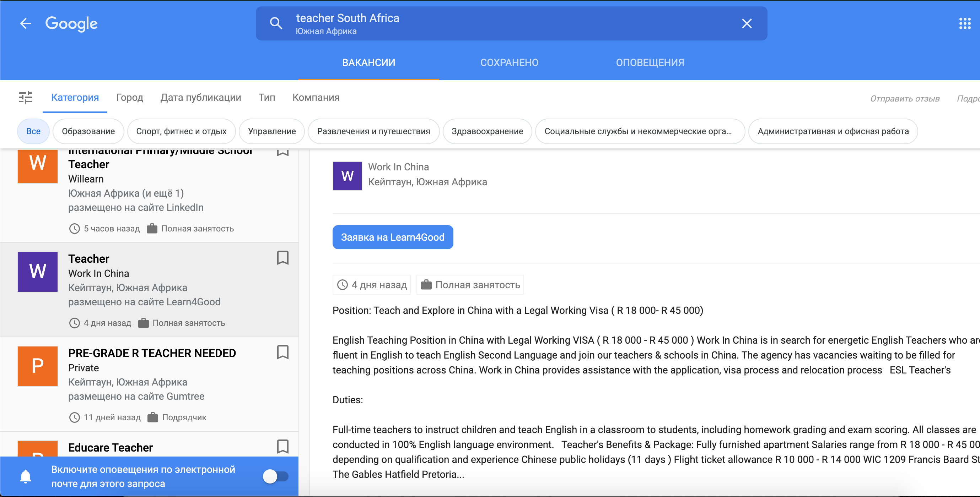The width and height of the screenshot is (980, 497).
Task: Select the Компания filter tab
Action: pos(316,97)
